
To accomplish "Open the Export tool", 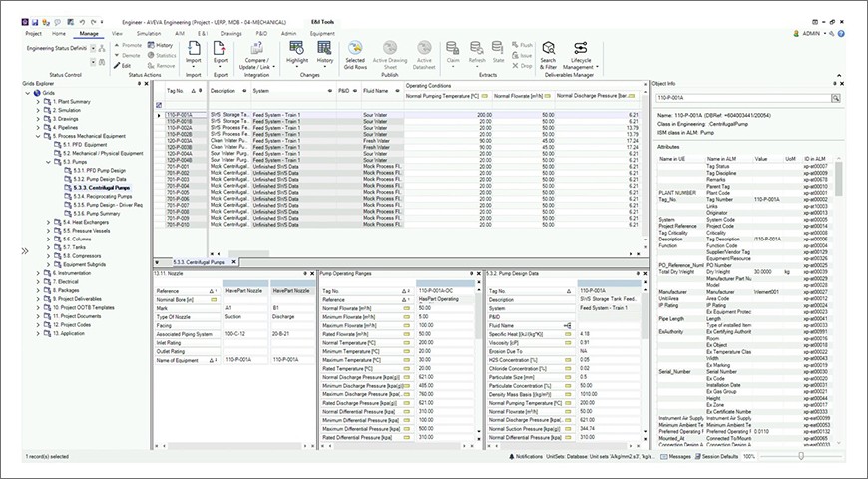I will (x=220, y=50).
